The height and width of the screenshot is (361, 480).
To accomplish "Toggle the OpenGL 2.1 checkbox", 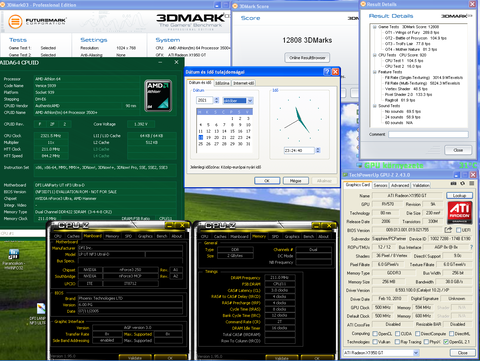I will tap(446, 342).
